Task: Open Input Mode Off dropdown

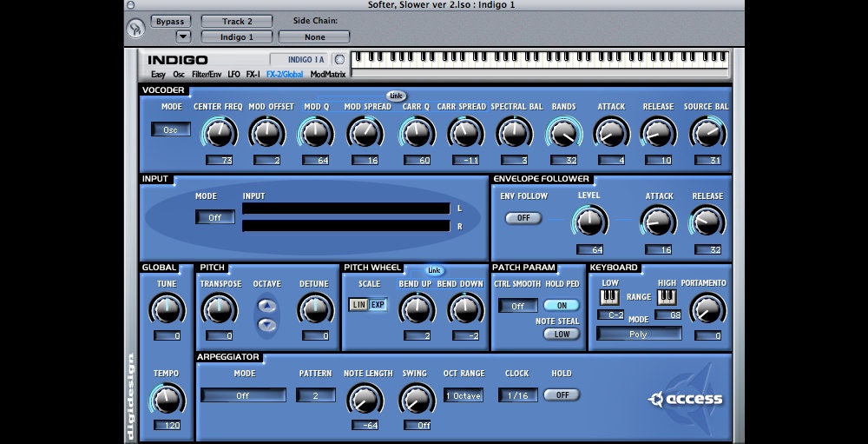Action: click(214, 217)
